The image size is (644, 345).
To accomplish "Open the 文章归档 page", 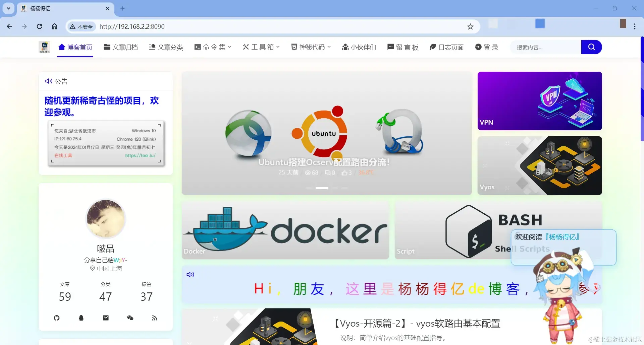I will point(121,47).
